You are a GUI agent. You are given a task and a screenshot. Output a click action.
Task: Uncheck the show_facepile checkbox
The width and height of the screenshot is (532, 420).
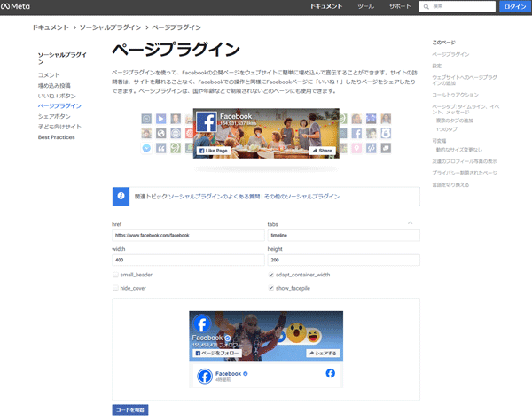[x=270, y=288]
